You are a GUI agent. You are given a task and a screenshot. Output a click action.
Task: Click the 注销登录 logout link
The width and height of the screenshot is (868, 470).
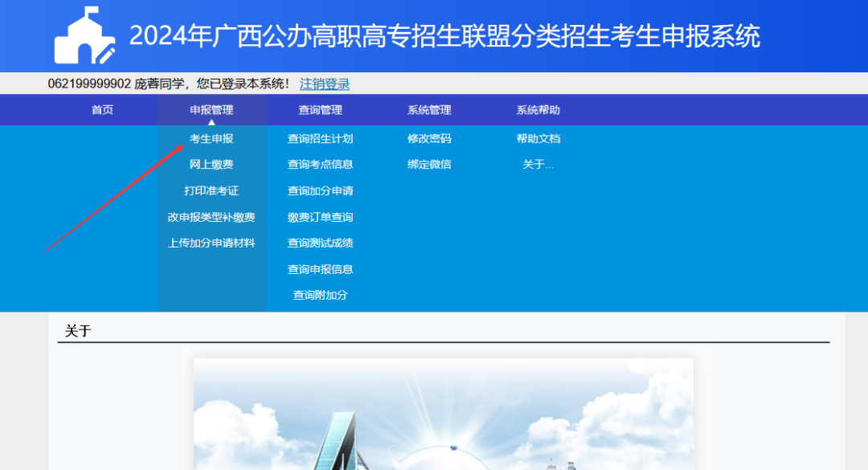pos(325,84)
